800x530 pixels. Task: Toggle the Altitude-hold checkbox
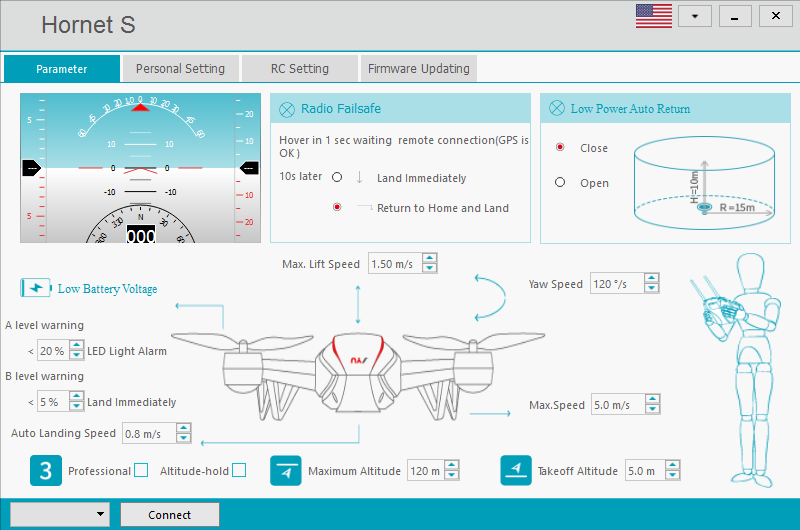pos(239,471)
